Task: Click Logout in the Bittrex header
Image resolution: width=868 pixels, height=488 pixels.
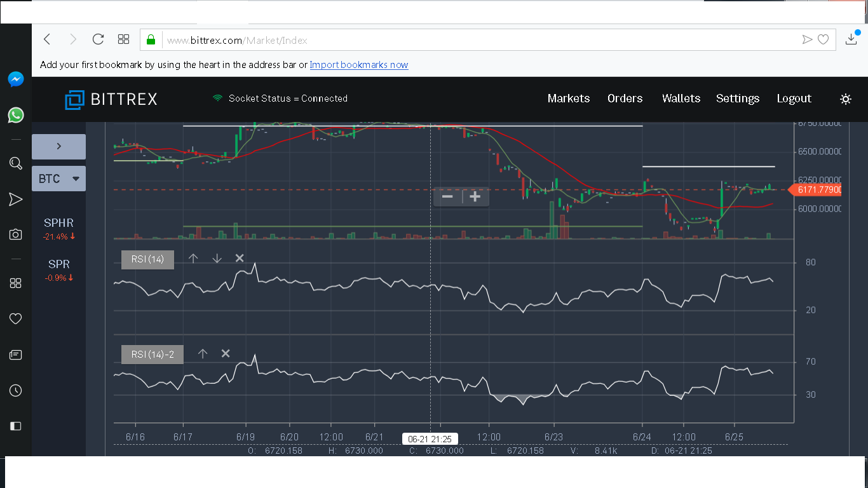Action: click(794, 98)
